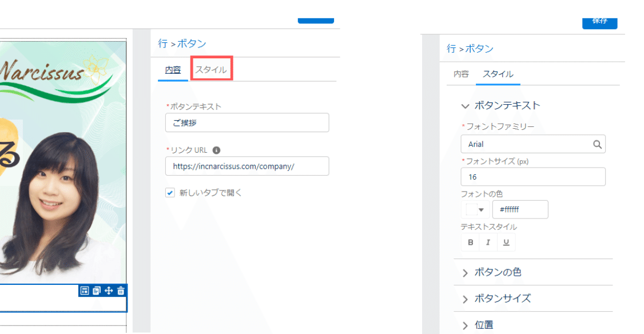Click the #ffffff color hex field
This screenshot has width=644, height=334.
click(x=520, y=209)
